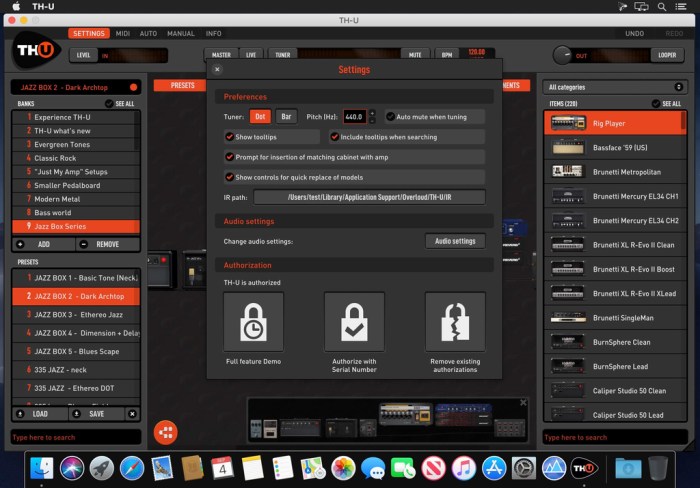The width and height of the screenshot is (700, 488).
Task: Select the BurnSphere Lead item
Action: point(615,366)
